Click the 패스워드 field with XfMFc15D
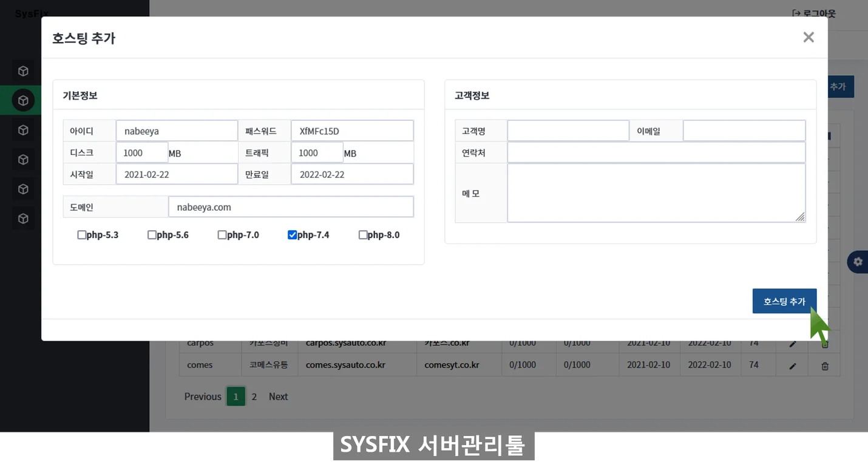The height and width of the screenshot is (470, 868). 352,131
